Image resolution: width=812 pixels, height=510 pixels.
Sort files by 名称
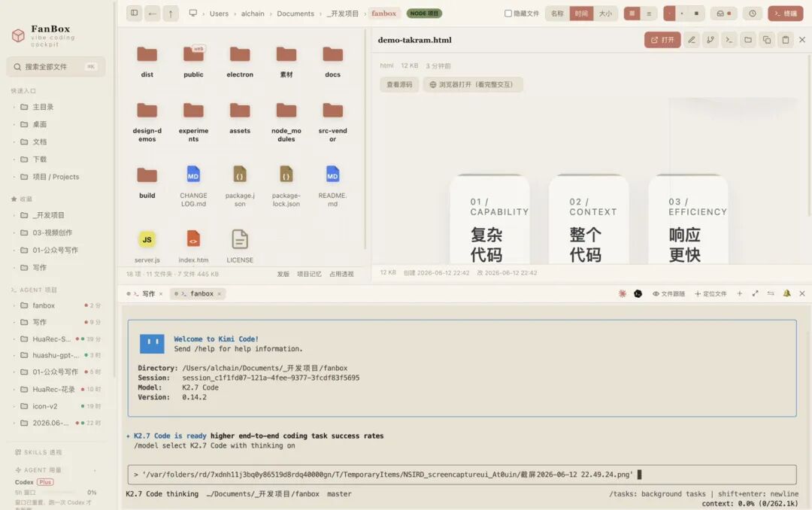point(557,14)
